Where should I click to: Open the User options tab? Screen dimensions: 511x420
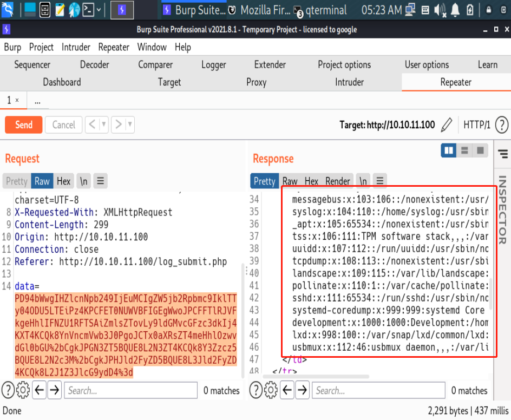pyautogui.click(x=427, y=65)
